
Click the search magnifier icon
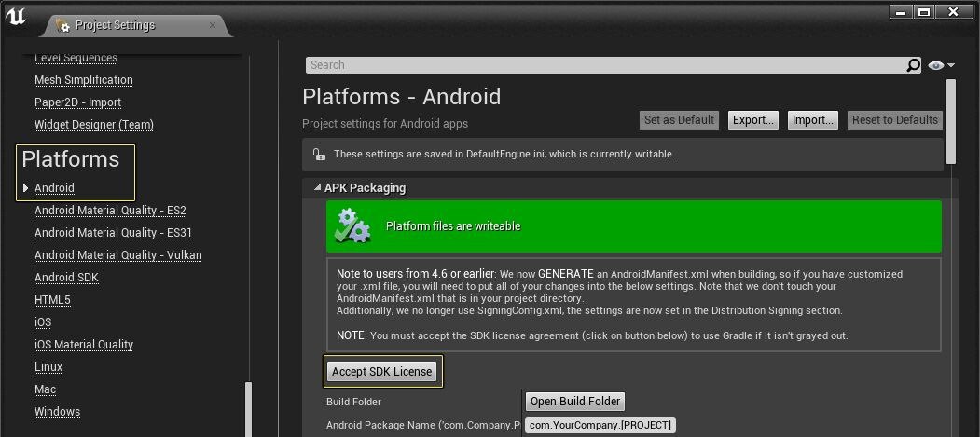pos(913,65)
